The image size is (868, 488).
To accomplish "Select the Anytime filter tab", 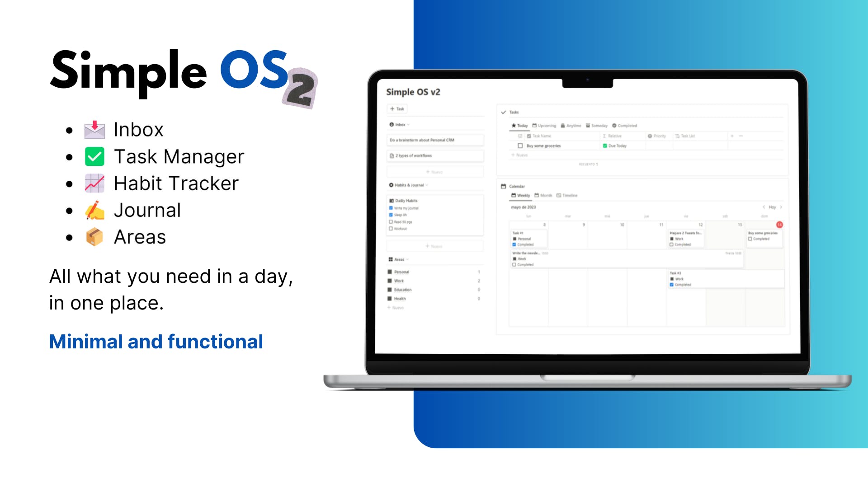I will 572,126.
